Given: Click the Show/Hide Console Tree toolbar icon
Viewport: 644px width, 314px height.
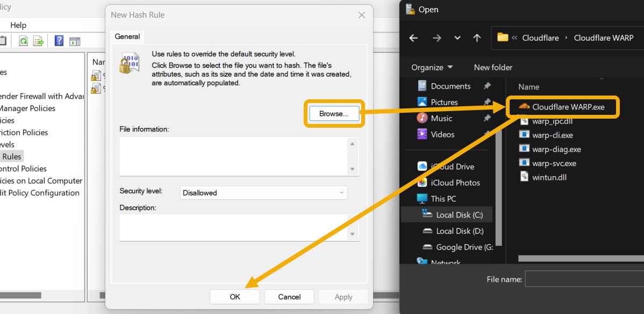Looking at the screenshot, I should [x=75, y=41].
